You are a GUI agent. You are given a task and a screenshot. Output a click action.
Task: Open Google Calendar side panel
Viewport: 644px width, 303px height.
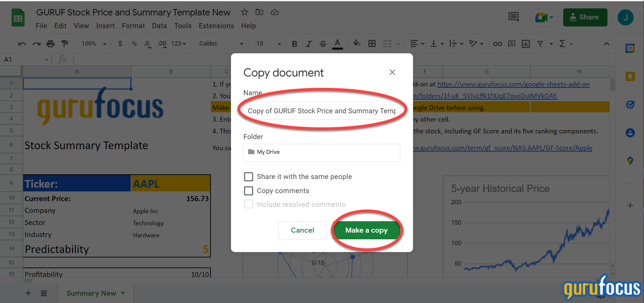(x=630, y=48)
